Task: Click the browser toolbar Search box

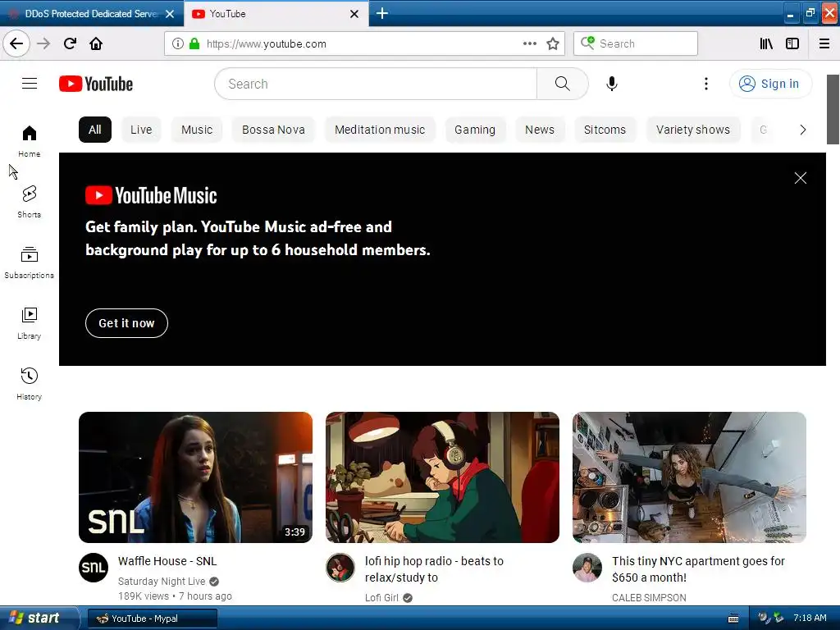Action: [636, 43]
